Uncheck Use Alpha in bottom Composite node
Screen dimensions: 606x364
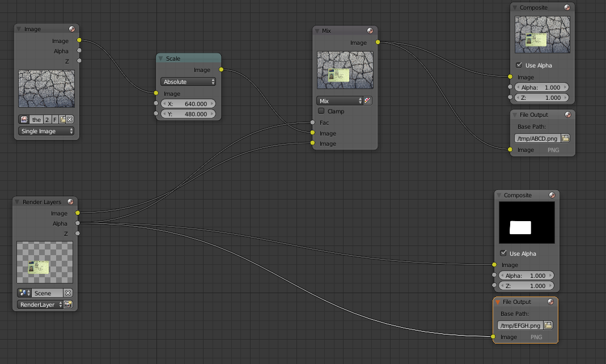click(503, 253)
